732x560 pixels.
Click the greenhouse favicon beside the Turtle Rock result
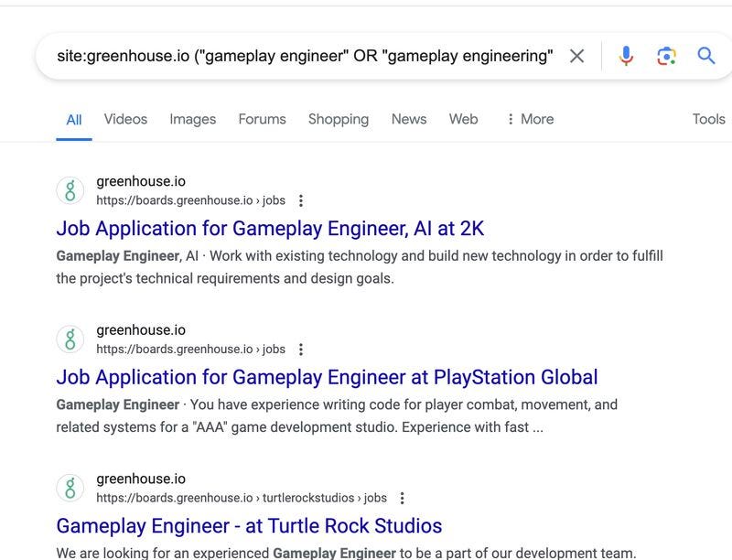click(x=70, y=488)
